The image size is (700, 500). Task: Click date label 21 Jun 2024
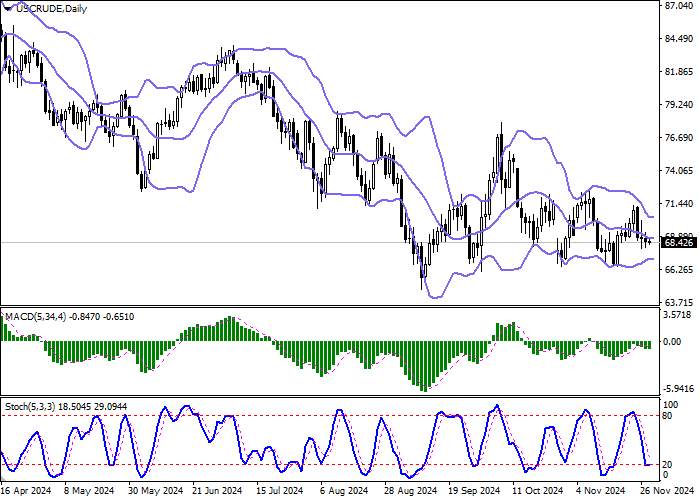218,491
